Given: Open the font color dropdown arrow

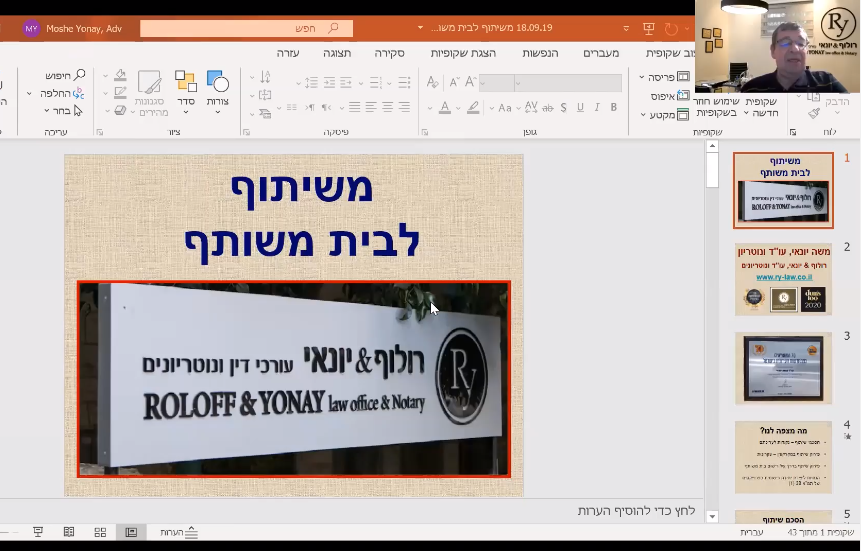Looking at the screenshot, I should 429,108.
